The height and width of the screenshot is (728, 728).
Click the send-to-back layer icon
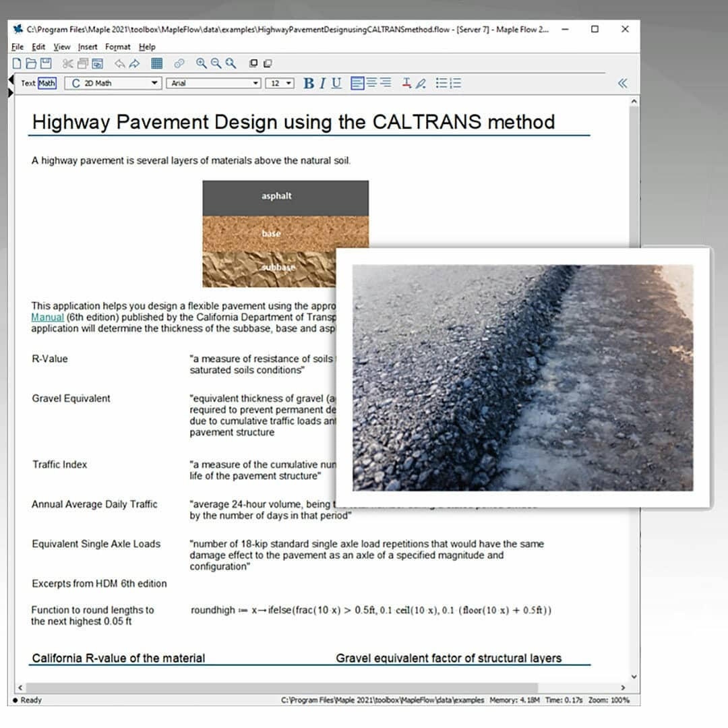pyautogui.click(x=268, y=63)
